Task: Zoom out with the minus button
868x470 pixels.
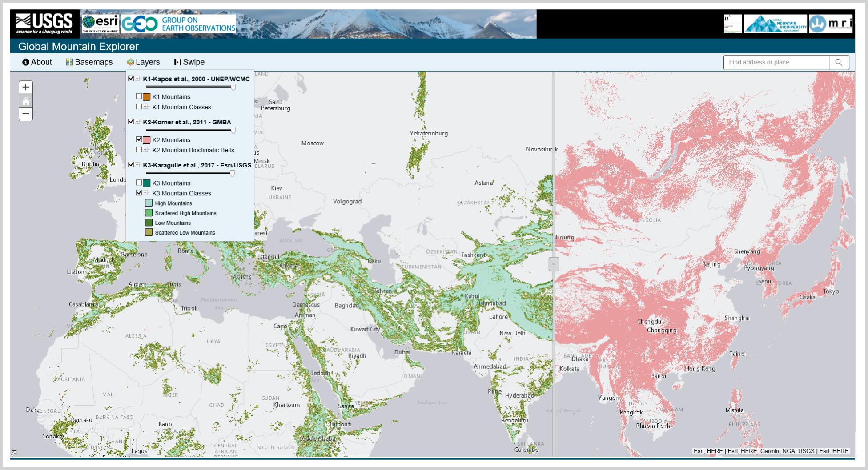Action: point(26,114)
